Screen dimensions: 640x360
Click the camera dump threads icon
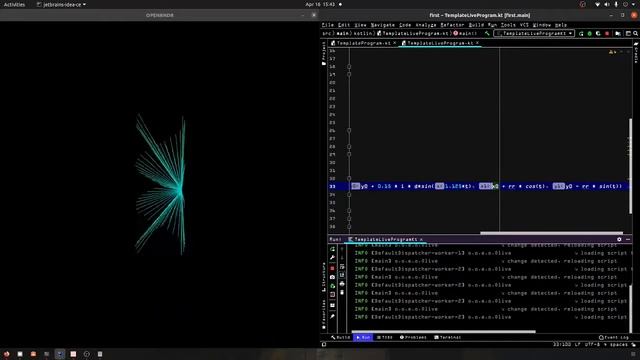[333, 277]
